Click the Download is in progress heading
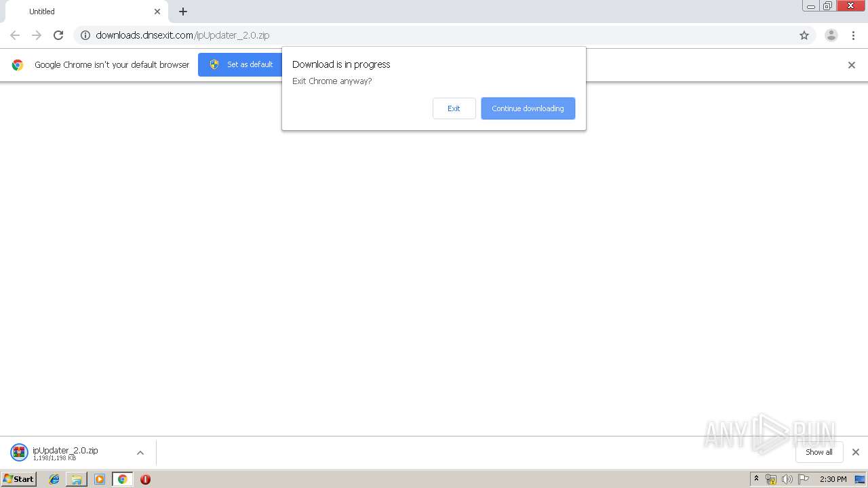 [341, 64]
